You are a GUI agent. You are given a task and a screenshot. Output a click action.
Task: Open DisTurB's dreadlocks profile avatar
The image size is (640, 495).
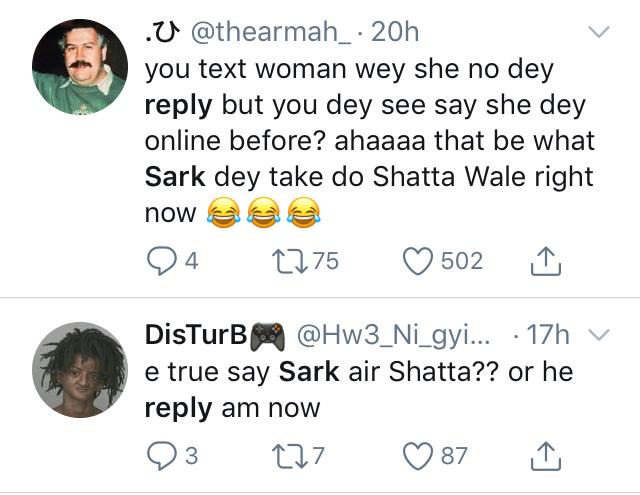(80, 370)
